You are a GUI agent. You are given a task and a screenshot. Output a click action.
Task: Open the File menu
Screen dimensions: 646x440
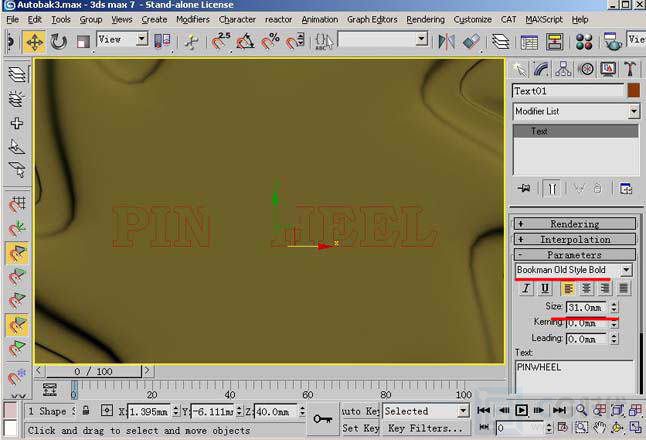pos(12,20)
